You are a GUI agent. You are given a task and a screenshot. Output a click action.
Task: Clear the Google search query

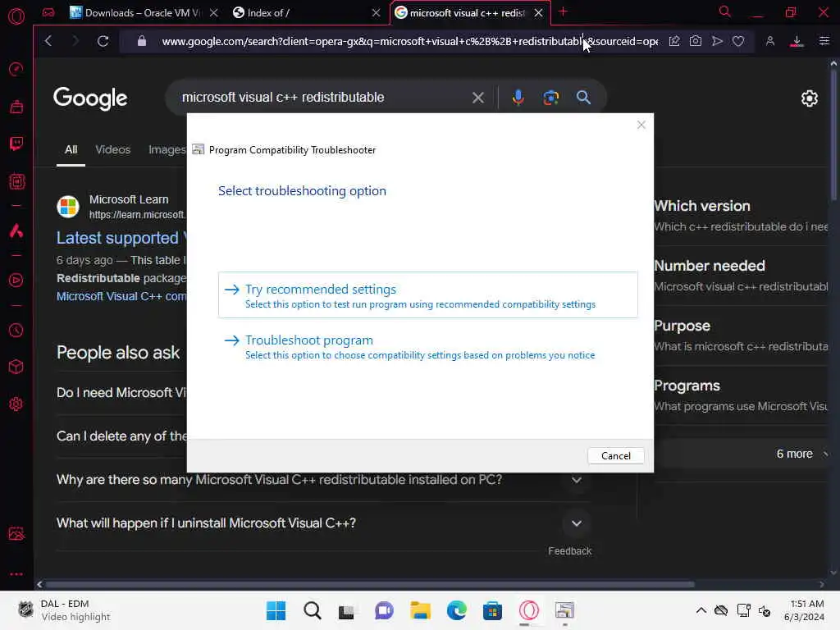[x=478, y=98]
